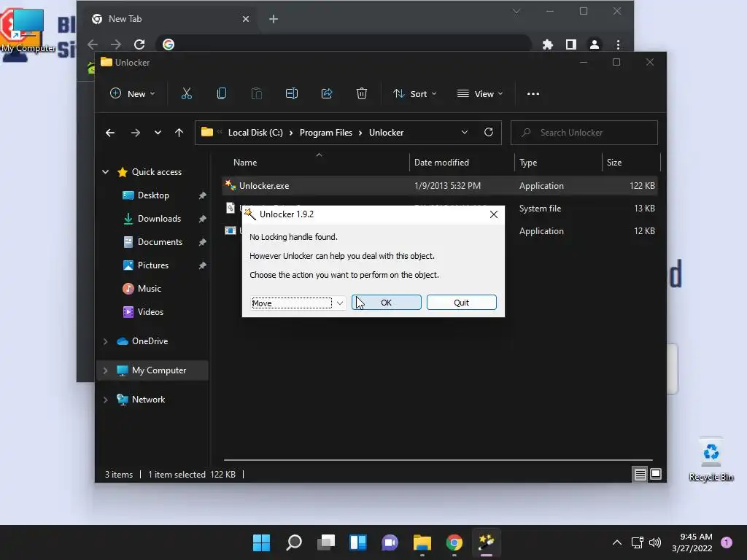Viewport: 747px width, 560px height.
Task: Click Chrome reload button
Action: coord(139,44)
